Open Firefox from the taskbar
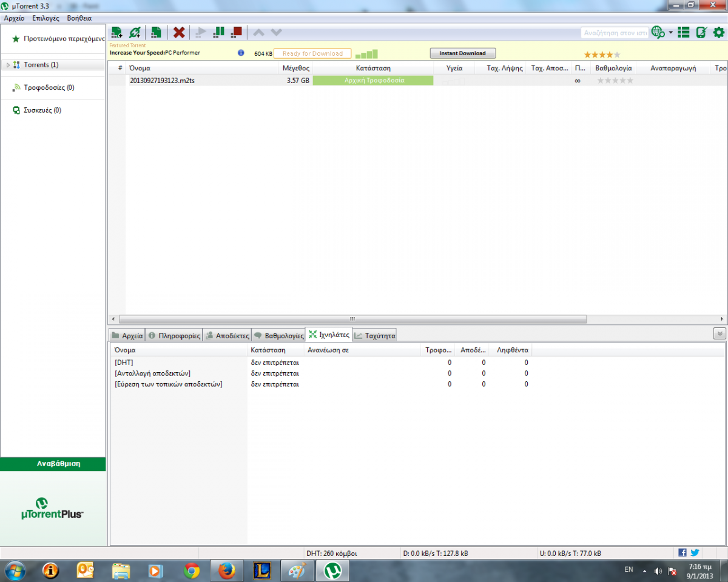The width and height of the screenshot is (728, 582). pos(226,570)
